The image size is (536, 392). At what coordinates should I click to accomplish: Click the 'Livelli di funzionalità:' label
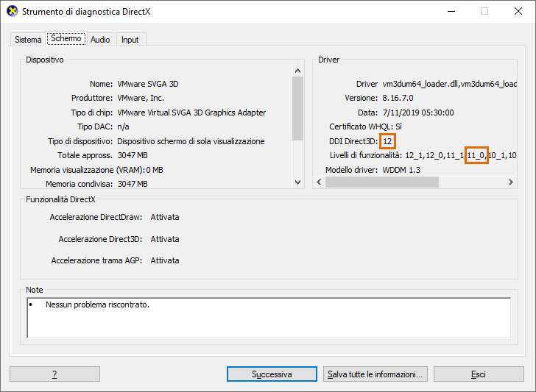366,156
